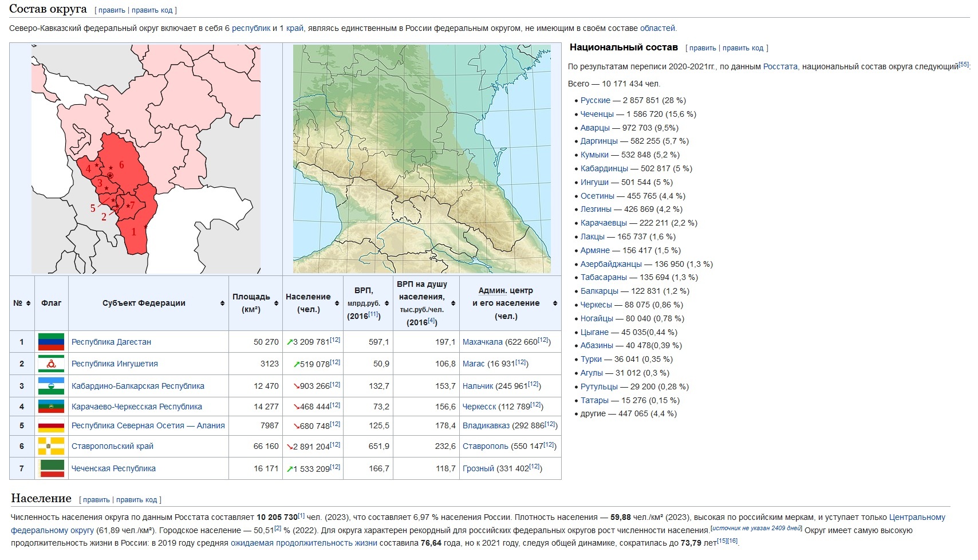The width and height of the screenshot is (978, 560).
Task: Open Республика Дагестан article
Action: pyautogui.click(x=111, y=342)
